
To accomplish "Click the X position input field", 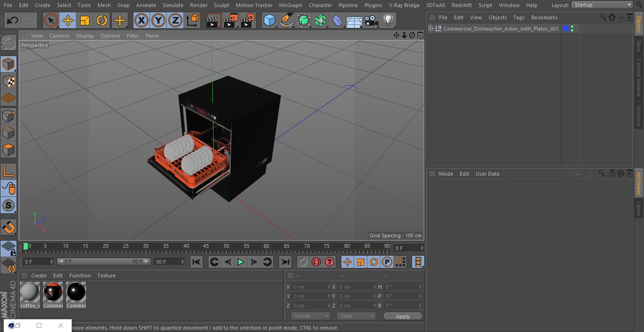I will pos(311,287).
